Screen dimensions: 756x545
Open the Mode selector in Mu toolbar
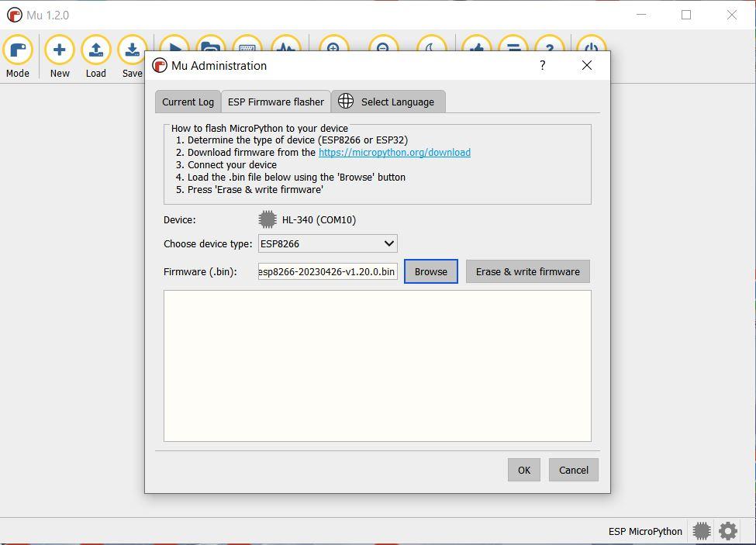coord(18,57)
